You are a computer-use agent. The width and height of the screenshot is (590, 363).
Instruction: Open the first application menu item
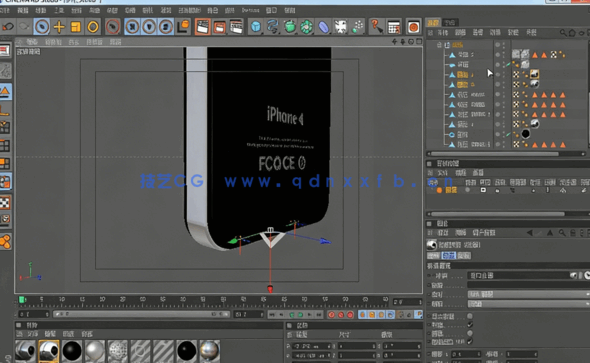click(x=5, y=11)
